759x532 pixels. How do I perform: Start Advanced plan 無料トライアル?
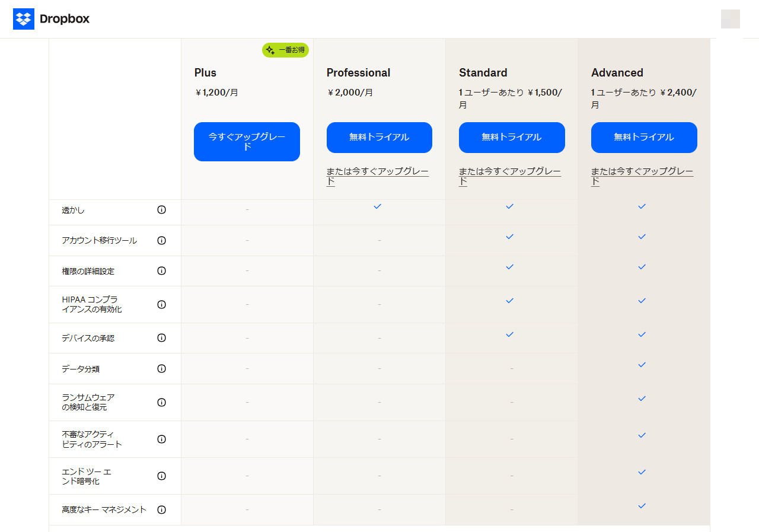click(644, 138)
